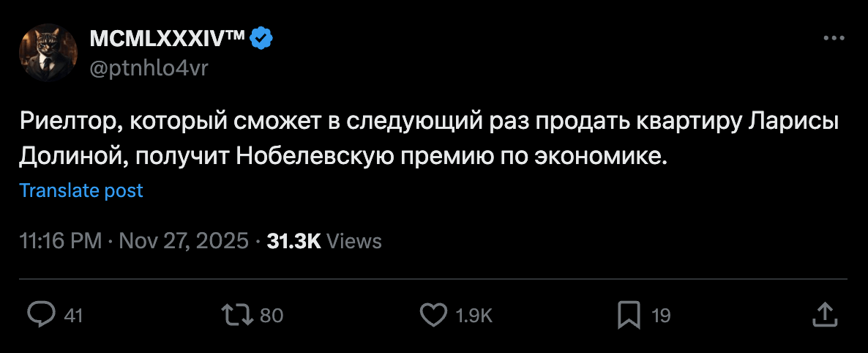Click the reply count 41
The image size is (868, 353).
coord(73,316)
